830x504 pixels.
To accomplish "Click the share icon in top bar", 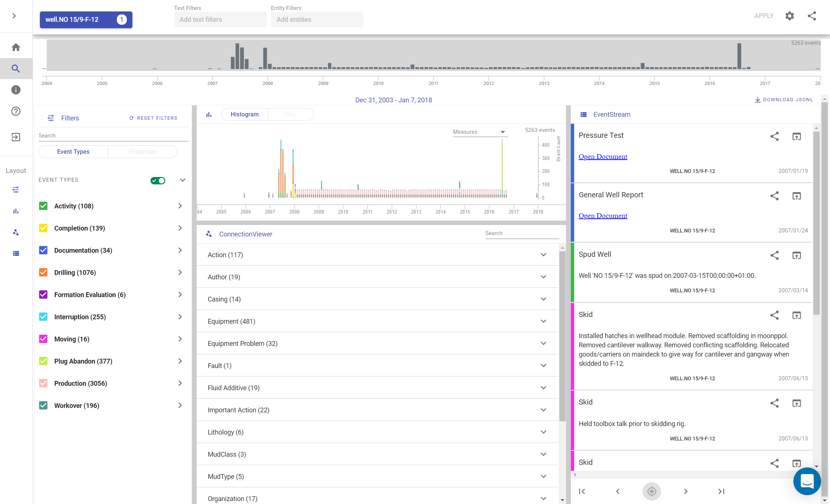I will [812, 16].
